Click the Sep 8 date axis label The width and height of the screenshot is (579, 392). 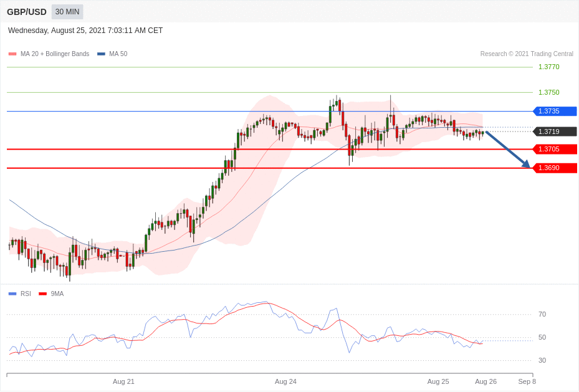coord(527,381)
